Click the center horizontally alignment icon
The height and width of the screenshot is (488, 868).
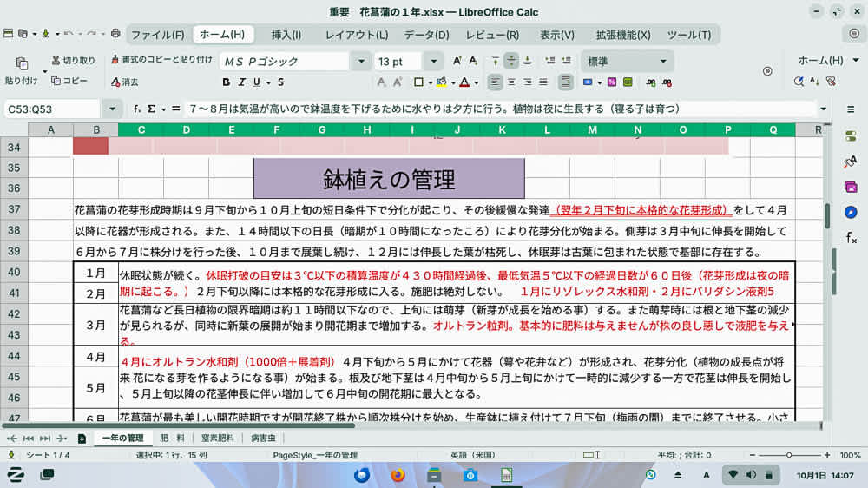pyautogui.click(x=512, y=82)
